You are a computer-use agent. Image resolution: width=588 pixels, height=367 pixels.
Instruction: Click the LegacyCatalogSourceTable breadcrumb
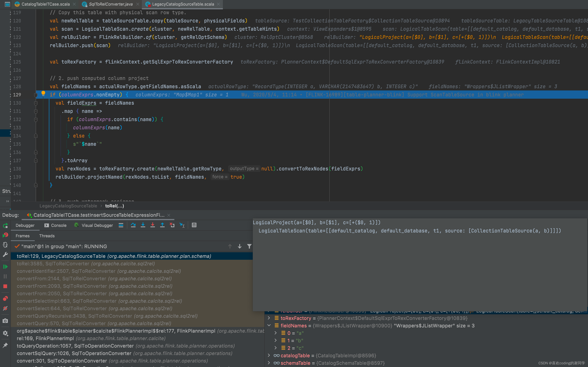[x=68, y=206]
